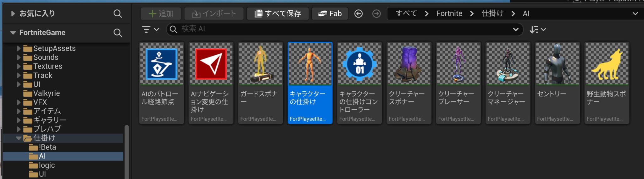The image size is (644, 179).
Task: Select the アイテム folder
Action: coord(47,111)
